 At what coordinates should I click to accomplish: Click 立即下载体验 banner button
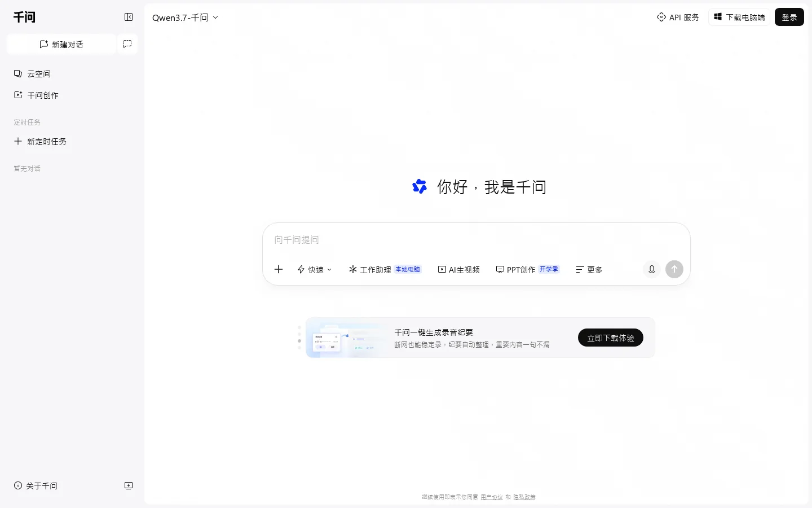pos(611,338)
